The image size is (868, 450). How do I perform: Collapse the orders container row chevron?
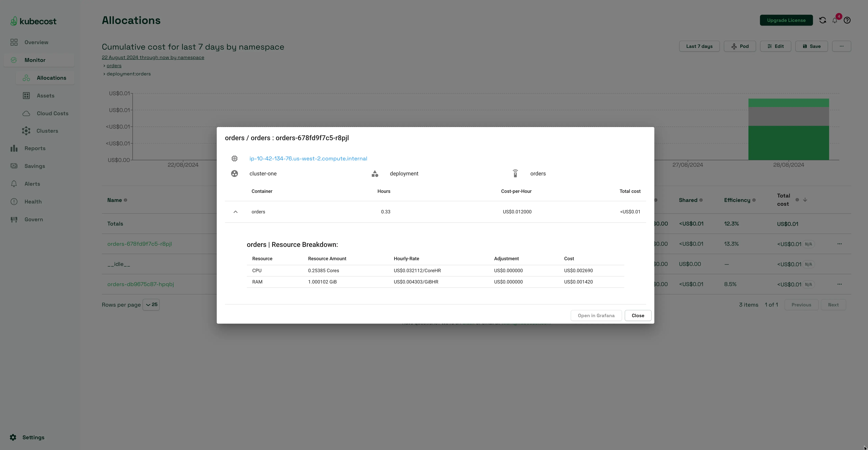(236, 212)
